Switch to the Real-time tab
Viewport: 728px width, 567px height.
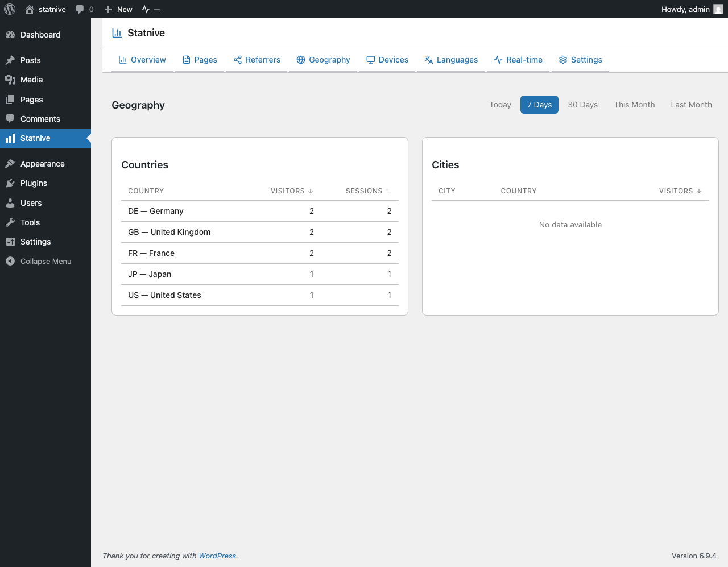[x=518, y=60]
